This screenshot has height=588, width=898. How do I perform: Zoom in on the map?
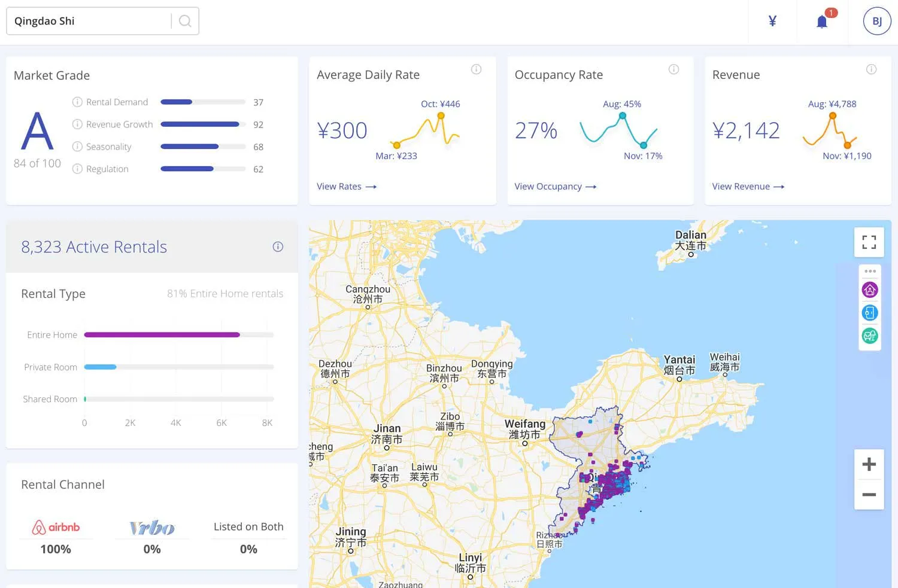click(x=869, y=464)
